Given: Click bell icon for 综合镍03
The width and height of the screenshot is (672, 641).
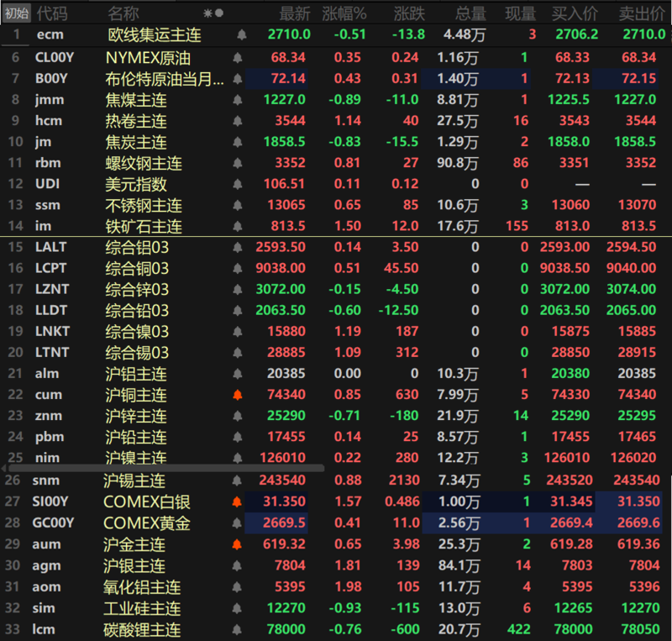Looking at the screenshot, I should (238, 332).
